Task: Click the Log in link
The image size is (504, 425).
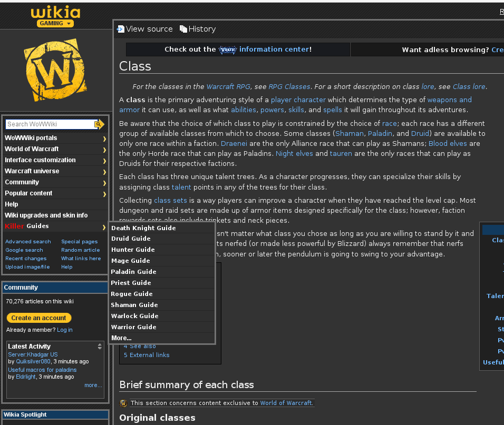Action: (x=65, y=330)
